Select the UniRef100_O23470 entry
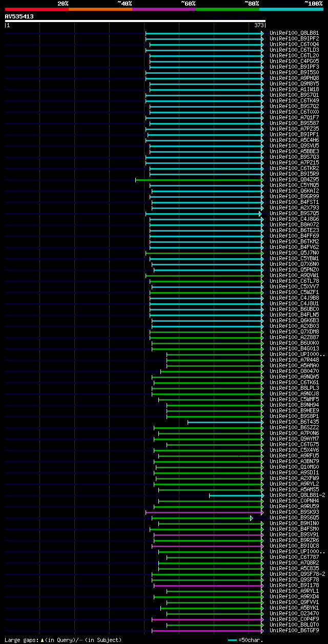 tap(294, 614)
